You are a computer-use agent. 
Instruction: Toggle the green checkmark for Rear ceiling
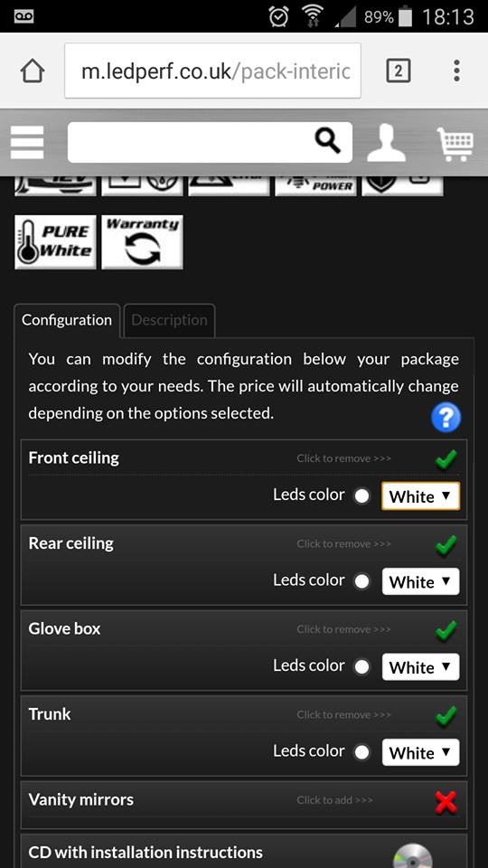point(446,545)
